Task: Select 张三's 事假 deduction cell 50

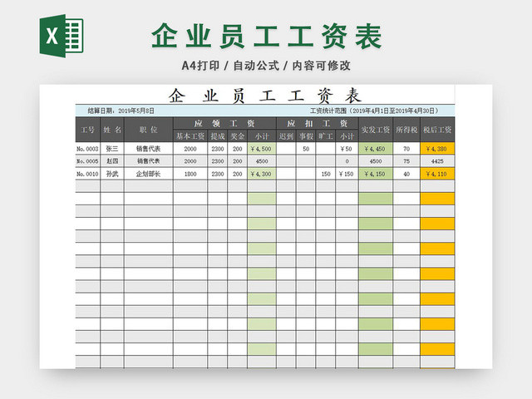Action: [x=306, y=149]
